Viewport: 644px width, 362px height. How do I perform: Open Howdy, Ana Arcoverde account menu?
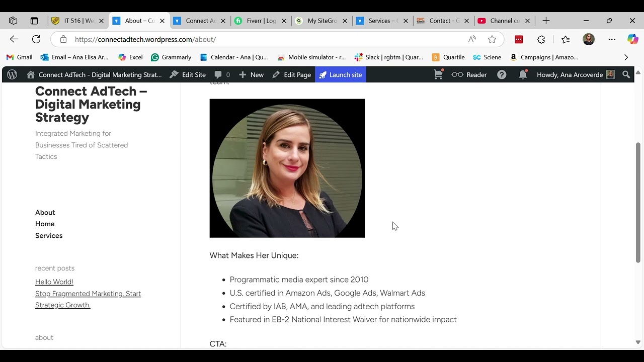(576, 74)
